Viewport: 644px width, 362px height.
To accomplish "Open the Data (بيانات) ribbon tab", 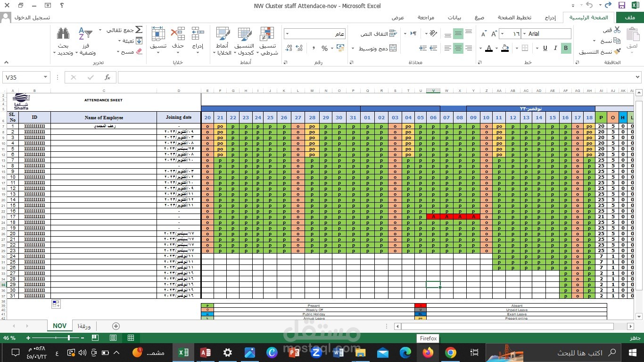I will click(x=454, y=18).
